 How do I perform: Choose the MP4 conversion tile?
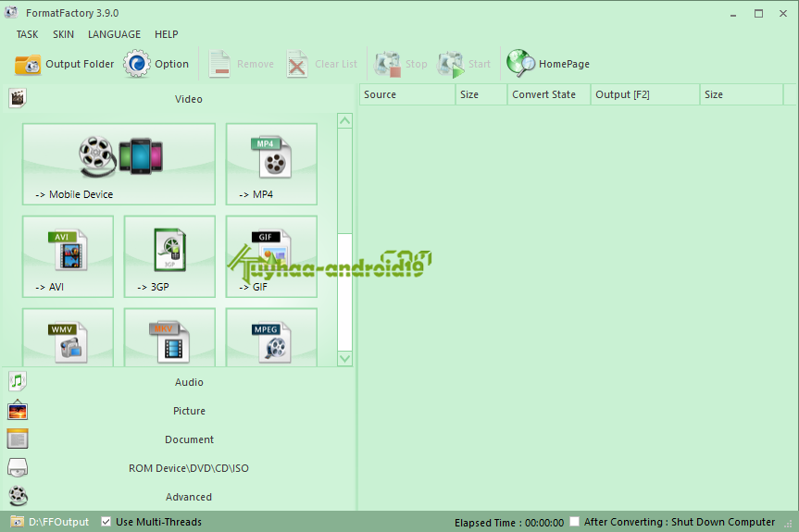pyautogui.click(x=271, y=164)
